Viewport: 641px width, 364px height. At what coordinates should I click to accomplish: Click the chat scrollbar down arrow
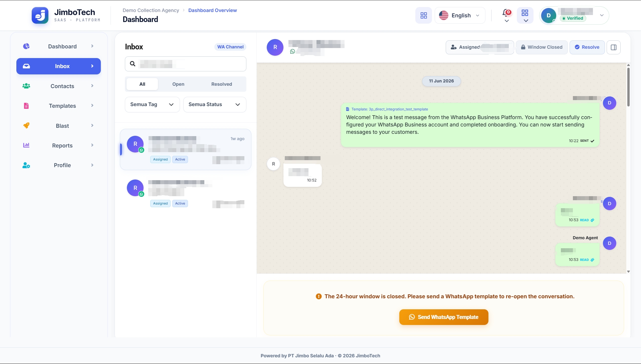tap(628, 272)
